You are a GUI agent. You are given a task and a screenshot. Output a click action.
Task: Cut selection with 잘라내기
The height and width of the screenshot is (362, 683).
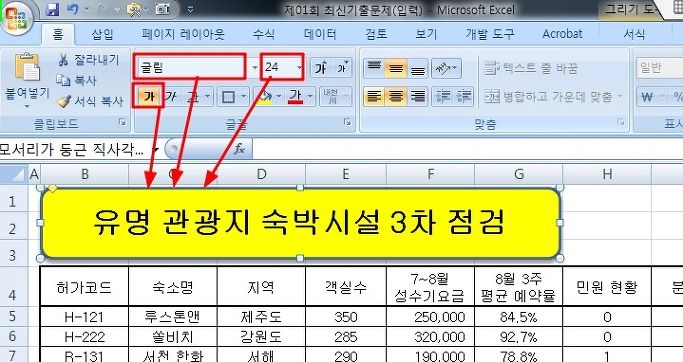[88, 60]
